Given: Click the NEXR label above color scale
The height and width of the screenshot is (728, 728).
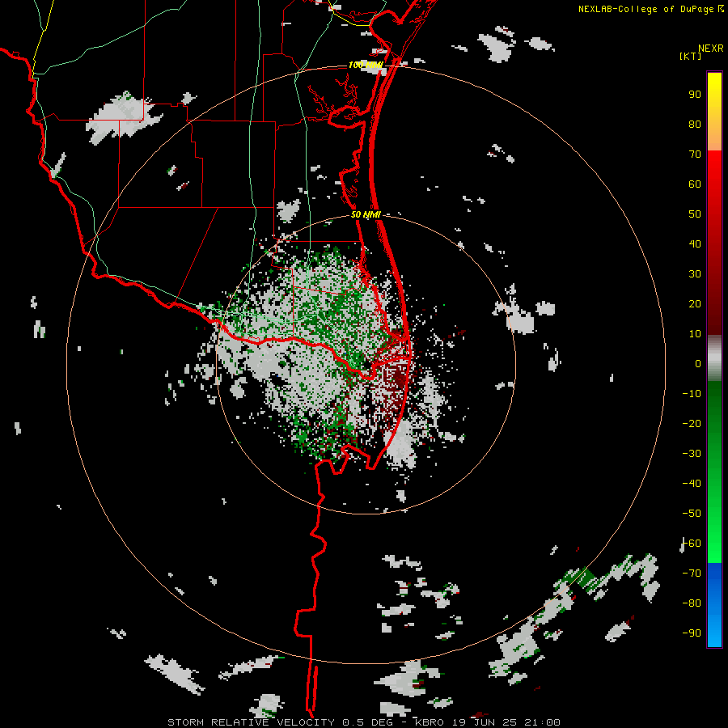Looking at the screenshot, I should tap(711, 49).
